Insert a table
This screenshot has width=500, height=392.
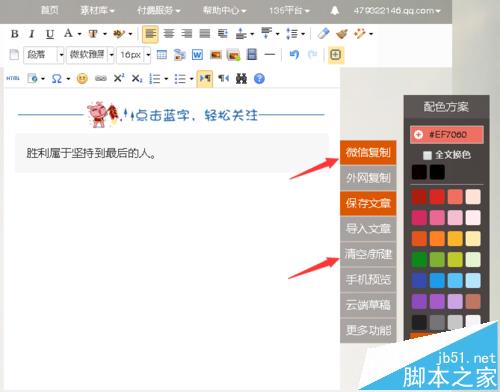point(162,55)
